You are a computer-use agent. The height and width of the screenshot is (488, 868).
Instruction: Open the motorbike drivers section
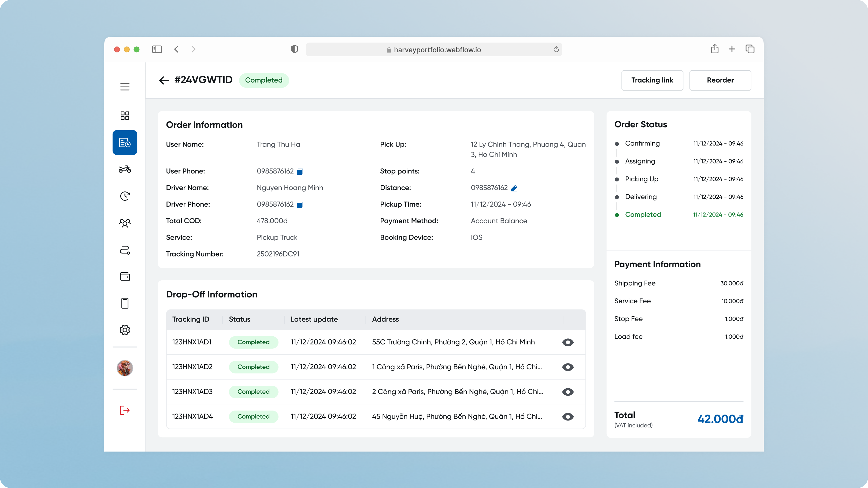pyautogui.click(x=125, y=169)
